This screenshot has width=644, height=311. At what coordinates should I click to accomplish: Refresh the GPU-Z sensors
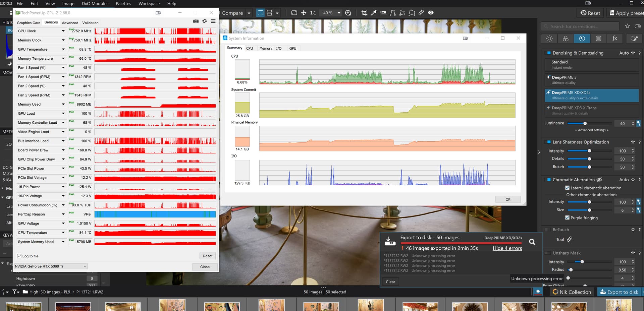[x=205, y=21]
